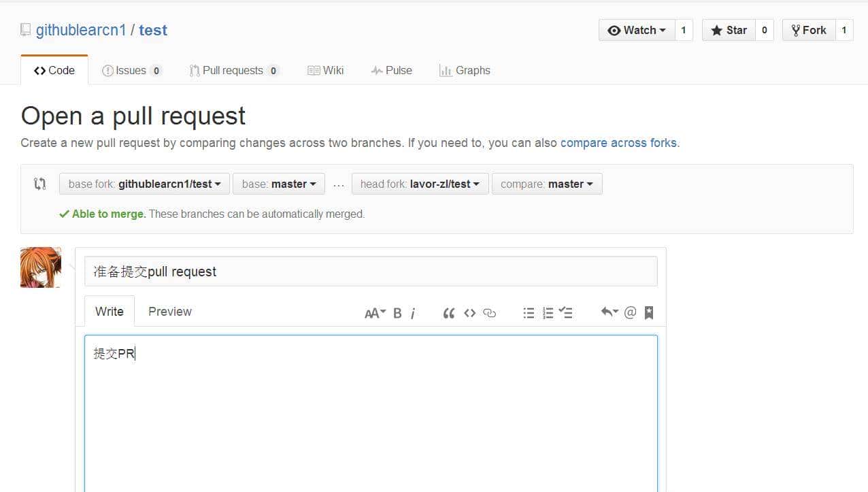Add a task list from the toolbar
Image resolution: width=868 pixels, height=492 pixels.
pos(566,313)
